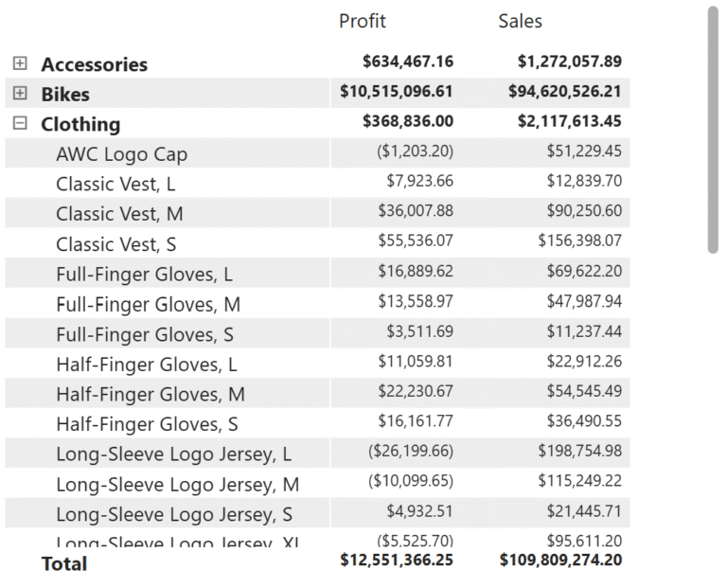Expand the Bikes category row
Viewport: 727px width, 588px height.
(x=20, y=94)
